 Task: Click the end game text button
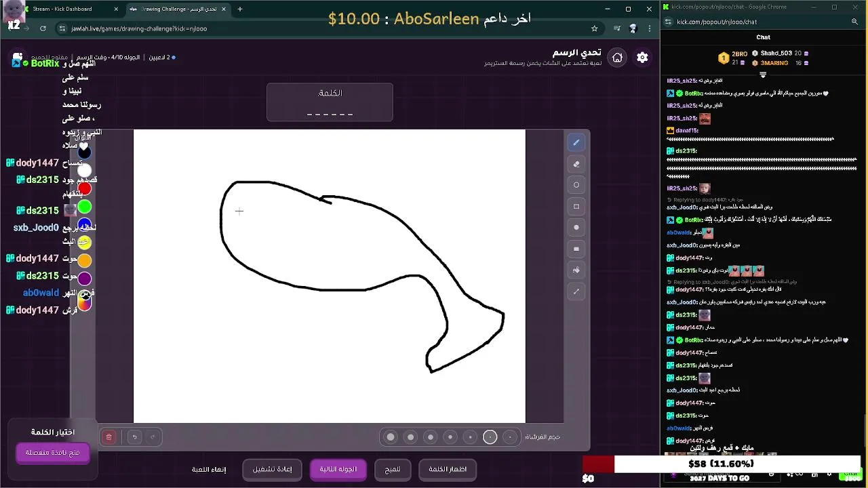tap(209, 469)
